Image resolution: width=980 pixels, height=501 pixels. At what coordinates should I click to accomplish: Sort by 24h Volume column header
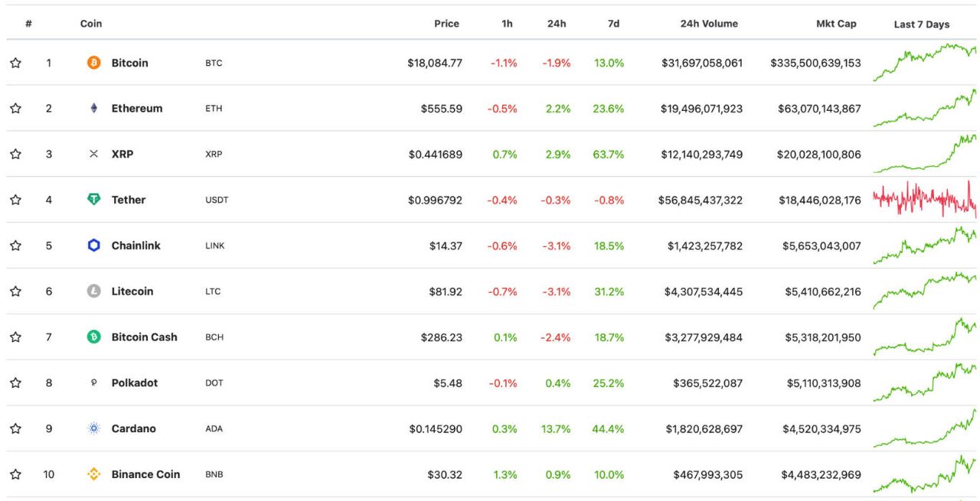(709, 24)
